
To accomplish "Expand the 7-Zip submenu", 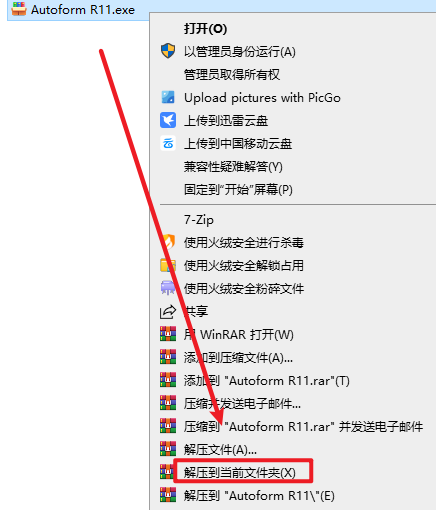I will [x=199, y=220].
